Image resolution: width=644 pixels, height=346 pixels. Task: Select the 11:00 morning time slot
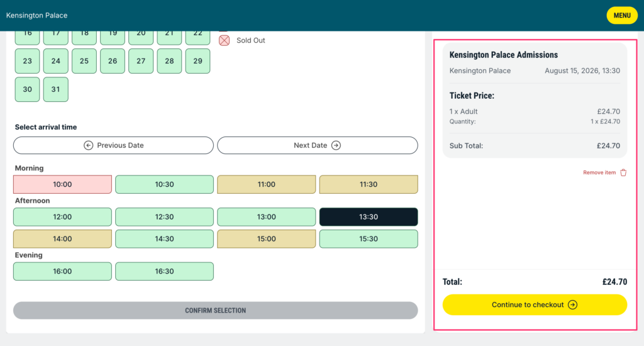pyautogui.click(x=266, y=184)
